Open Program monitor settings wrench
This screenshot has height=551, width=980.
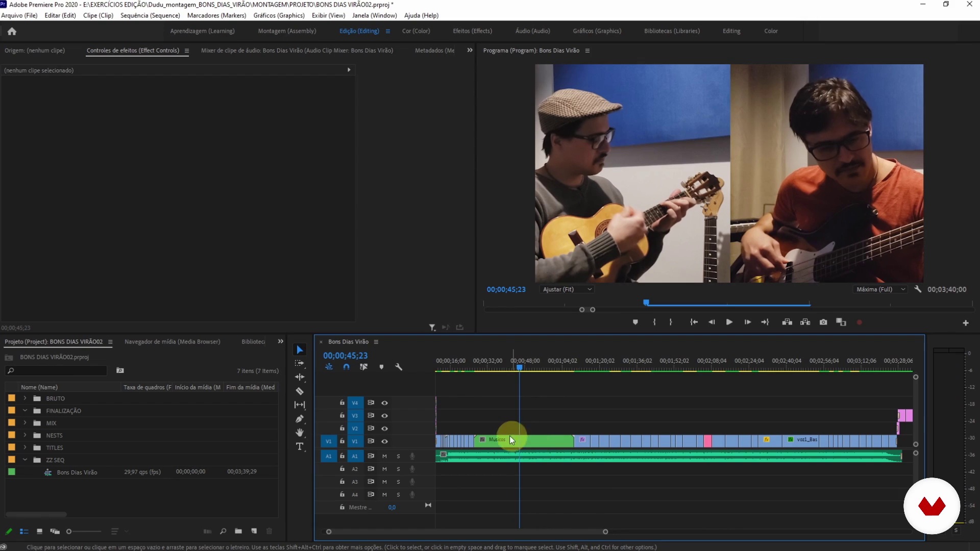click(918, 289)
